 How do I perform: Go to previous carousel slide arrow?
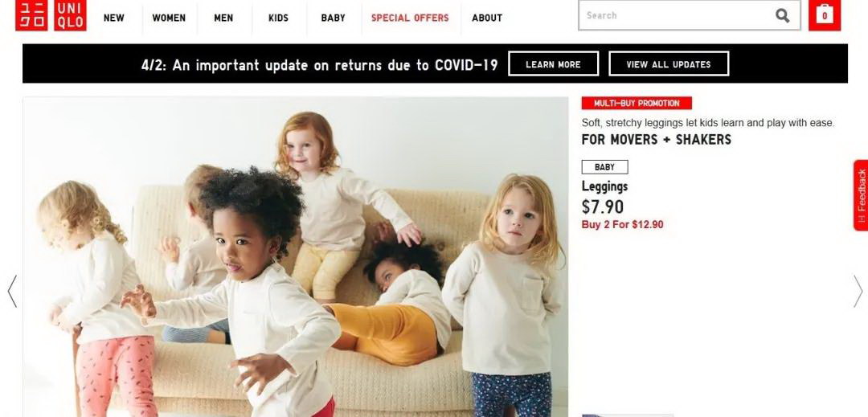point(12,291)
